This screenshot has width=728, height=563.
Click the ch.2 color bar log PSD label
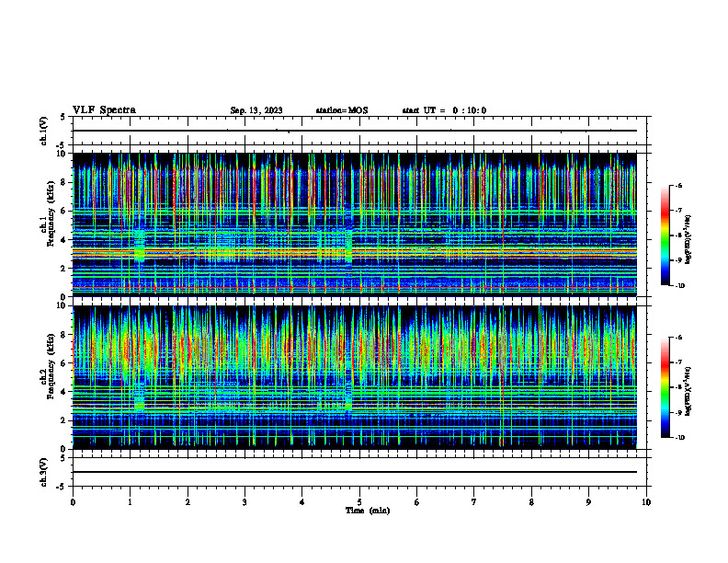click(688, 391)
